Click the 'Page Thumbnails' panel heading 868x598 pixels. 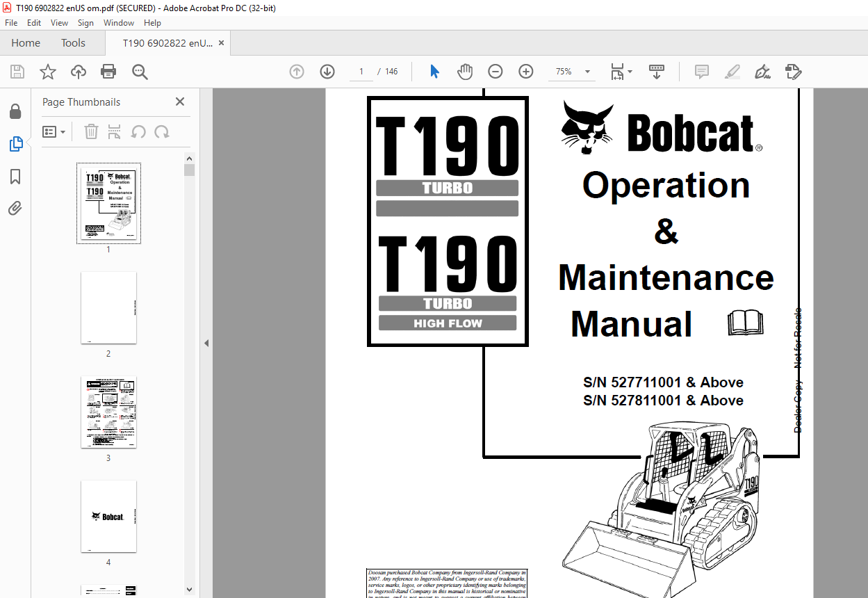(81, 102)
